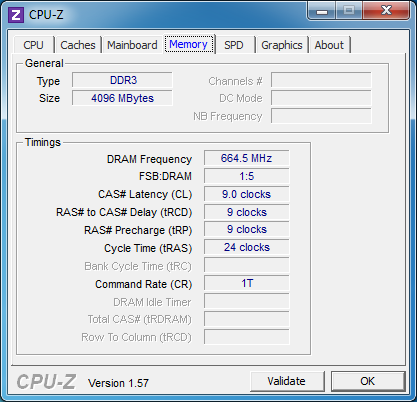
Task: Click the empty DRAM Idle Timer field
Action: coord(247,301)
